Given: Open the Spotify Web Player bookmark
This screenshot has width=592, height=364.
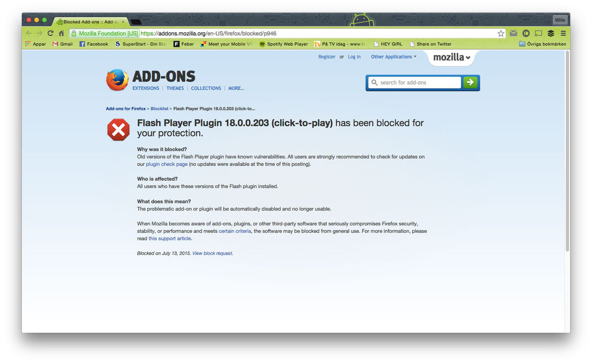Looking at the screenshot, I should pos(284,44).
